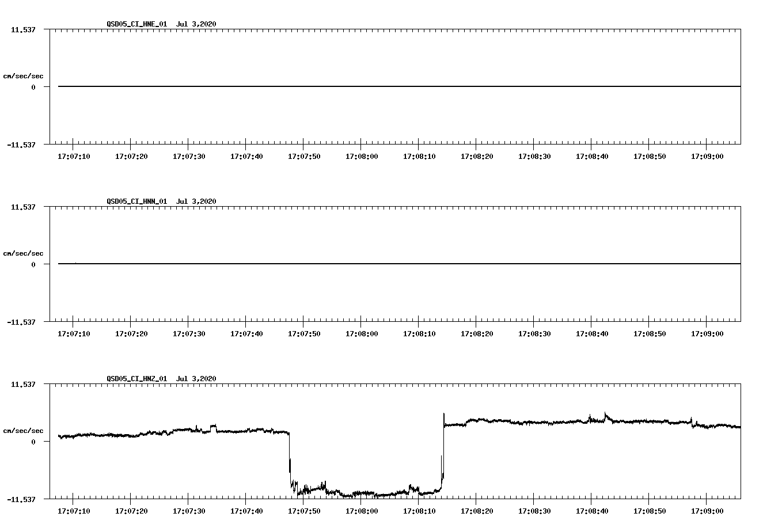Click the 11.537 maximum label on HNZ plot
Screen dimensions: 782x532
point(23,384)
